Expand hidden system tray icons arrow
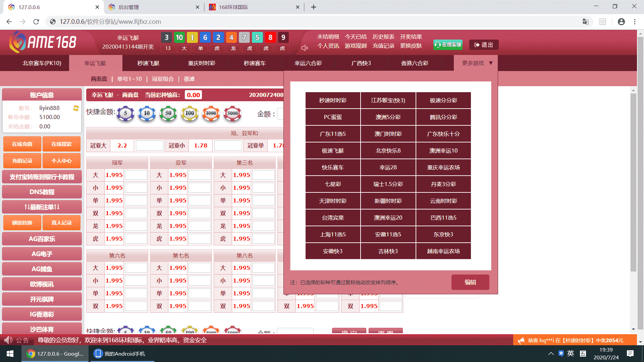 point(551,354)
